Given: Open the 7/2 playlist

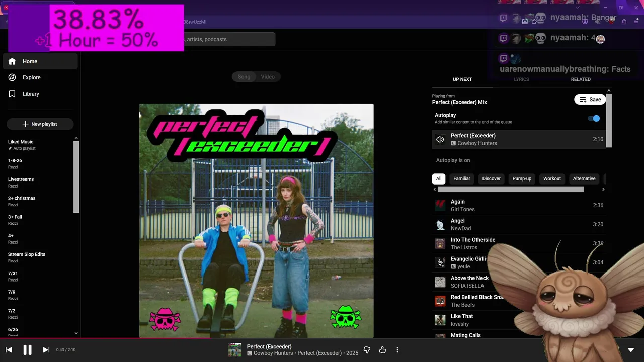Looking at the screenshot, I should tap(39, 314).
